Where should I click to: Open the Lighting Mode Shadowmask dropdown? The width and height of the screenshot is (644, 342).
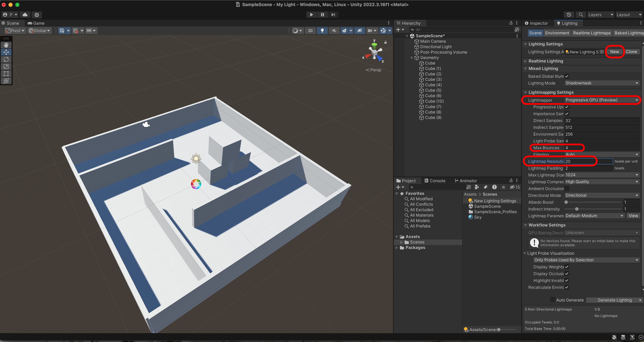pos(601,83)
